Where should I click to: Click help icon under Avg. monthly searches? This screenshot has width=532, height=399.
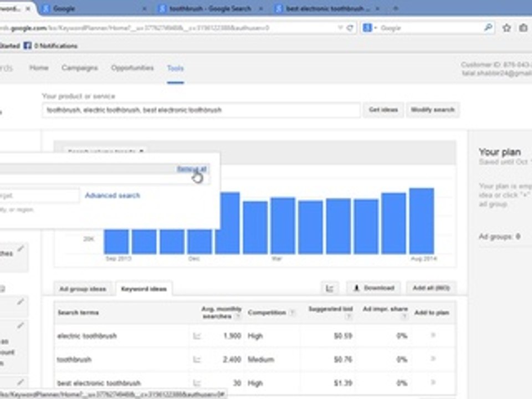pyautogui.click(x=238, y=316)
